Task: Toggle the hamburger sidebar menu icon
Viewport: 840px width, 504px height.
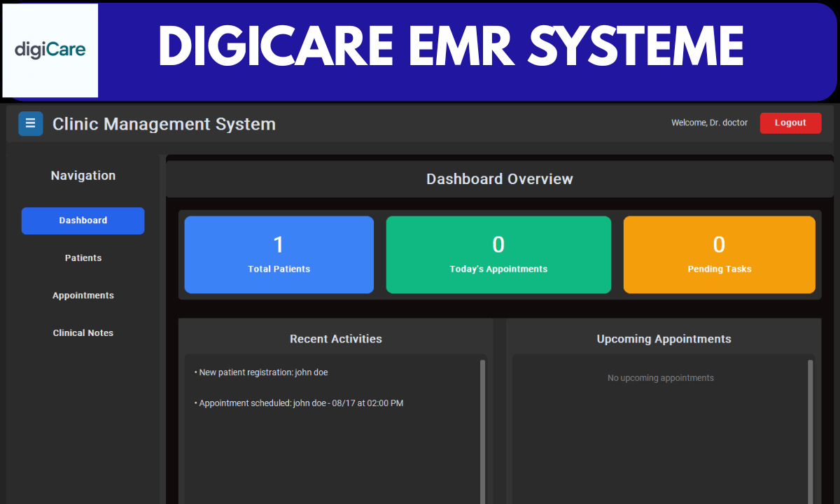Action: (31, 123)
